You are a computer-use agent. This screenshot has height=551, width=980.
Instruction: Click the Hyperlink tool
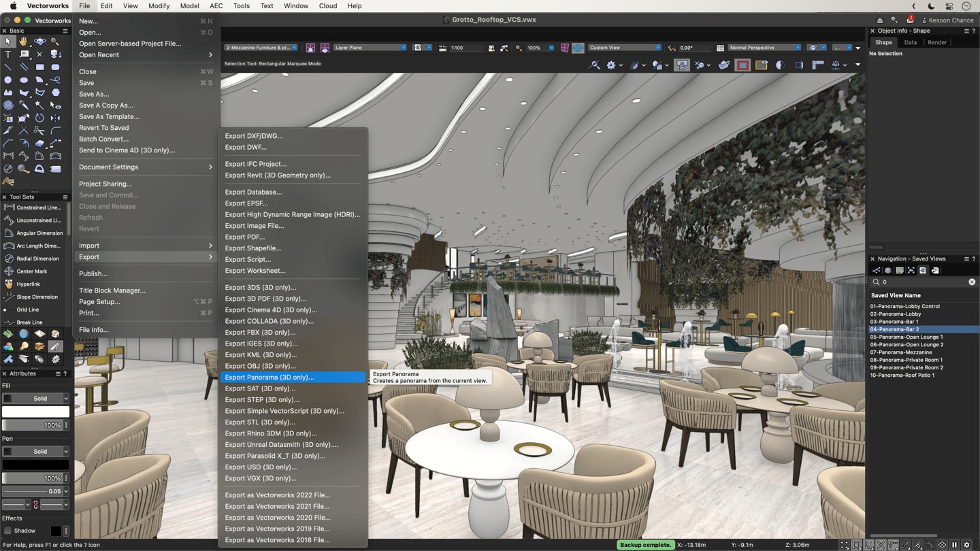coord(28,284)
